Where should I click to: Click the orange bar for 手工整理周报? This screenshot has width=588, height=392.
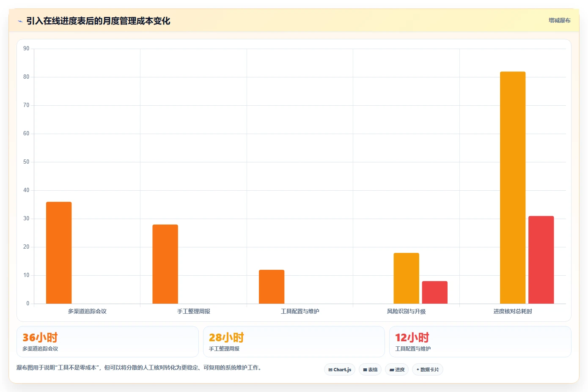(165, 264)
